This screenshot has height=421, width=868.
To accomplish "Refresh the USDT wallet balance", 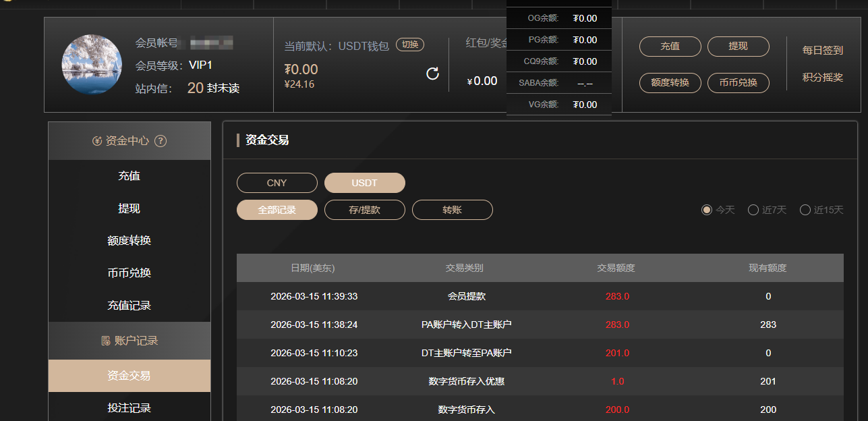I will pos(432,75).
